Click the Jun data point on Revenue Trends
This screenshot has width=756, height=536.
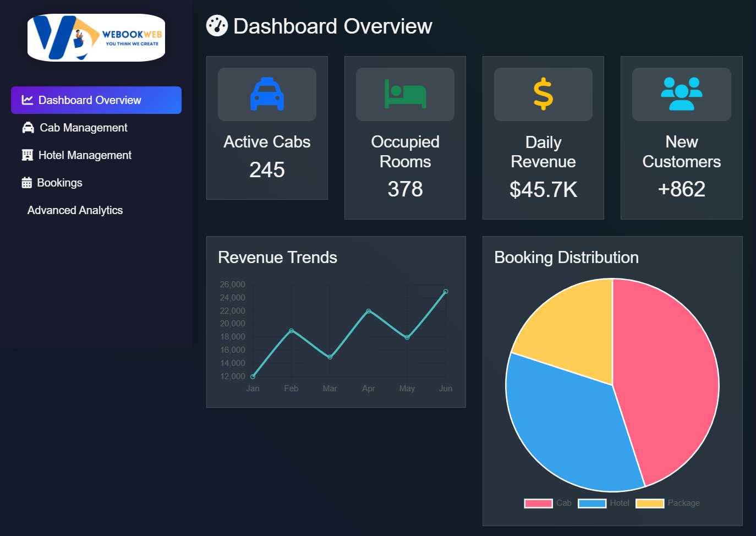[446, 291]
